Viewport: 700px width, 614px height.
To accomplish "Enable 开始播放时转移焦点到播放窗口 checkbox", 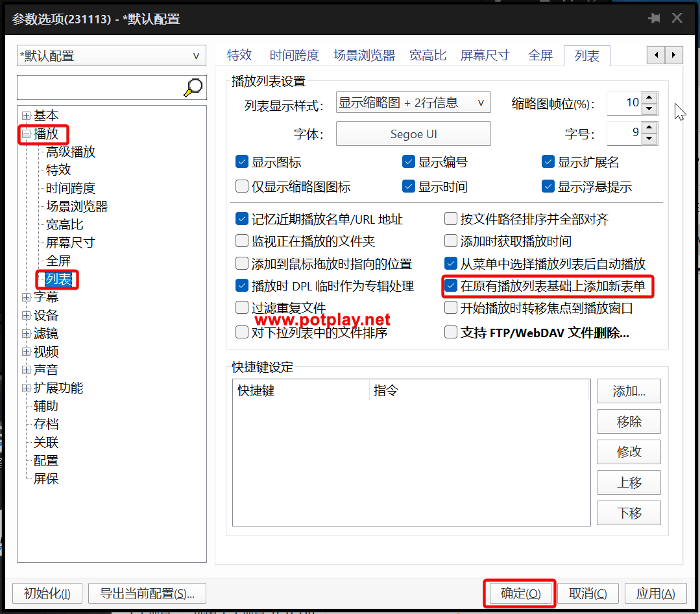I will pyautogui.click(x=451, y=307).
